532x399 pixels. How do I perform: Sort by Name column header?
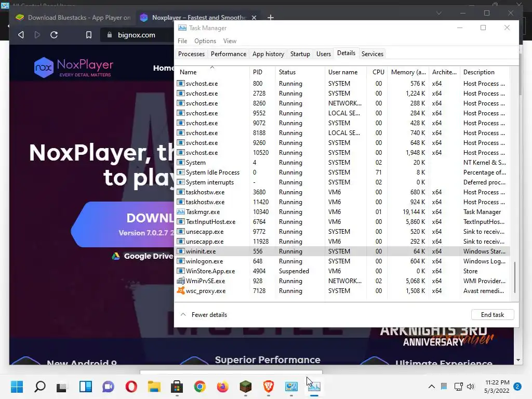[x=212, y=72]
